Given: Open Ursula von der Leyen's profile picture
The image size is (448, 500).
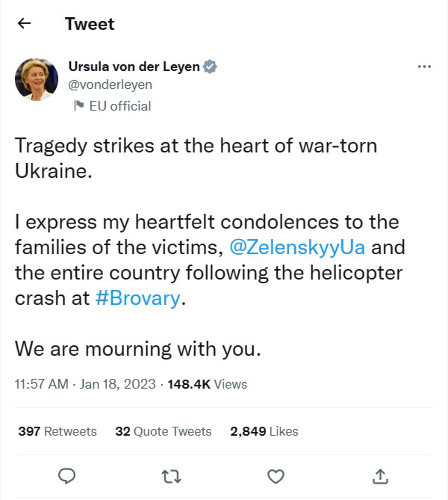Looking at the screenshot, I should (37, 79).
